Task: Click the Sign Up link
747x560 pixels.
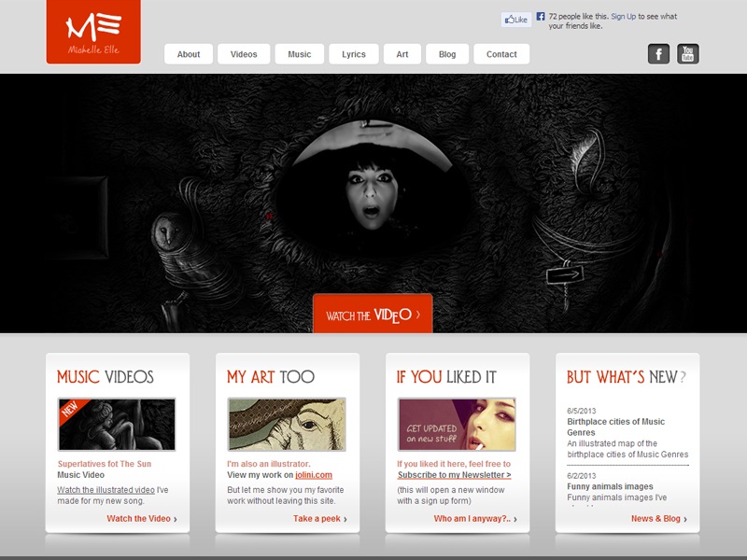Action: (x=623, y=17)
